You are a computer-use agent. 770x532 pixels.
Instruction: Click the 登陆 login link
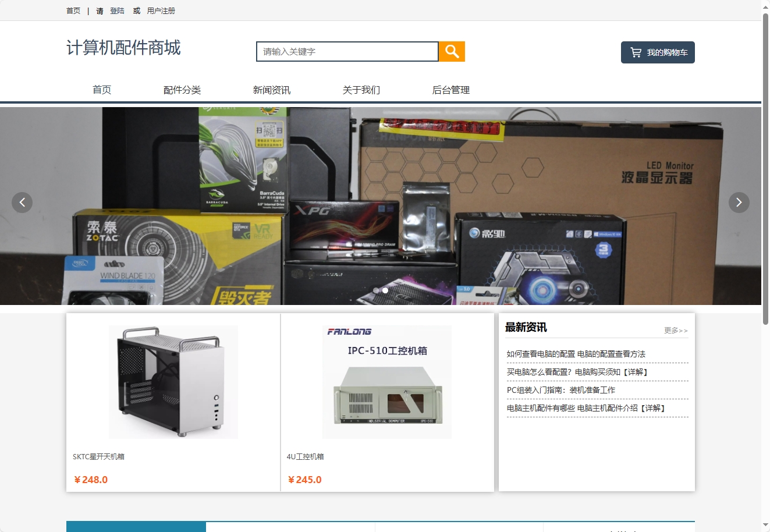click(x=116, y=10)
